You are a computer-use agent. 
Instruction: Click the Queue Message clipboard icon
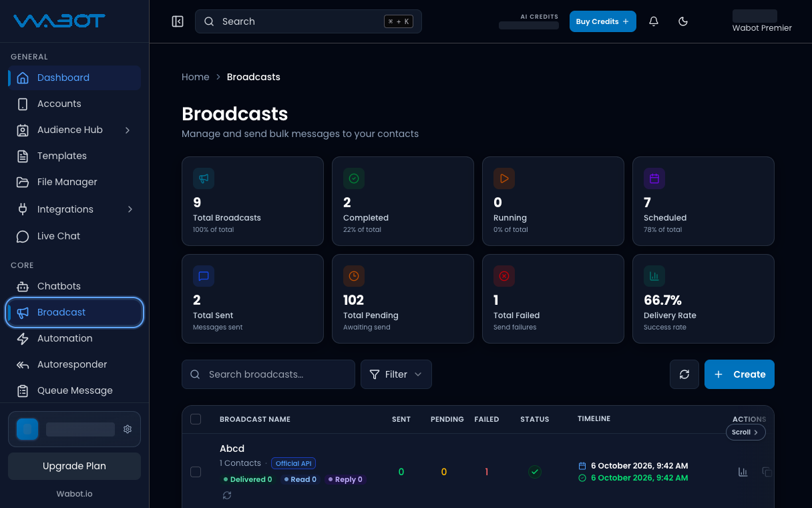[x=23, y=391]
